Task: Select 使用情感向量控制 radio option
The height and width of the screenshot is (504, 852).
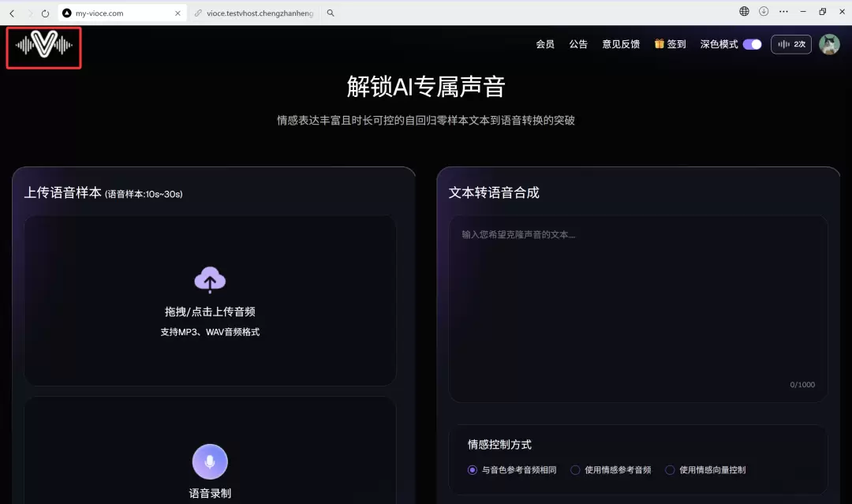Action: pos(670,470)
